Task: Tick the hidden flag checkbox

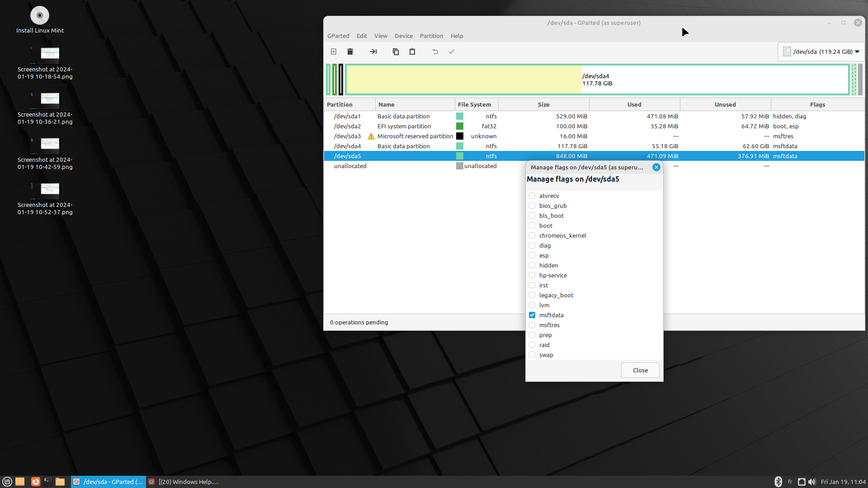Action: click(532, 265)
